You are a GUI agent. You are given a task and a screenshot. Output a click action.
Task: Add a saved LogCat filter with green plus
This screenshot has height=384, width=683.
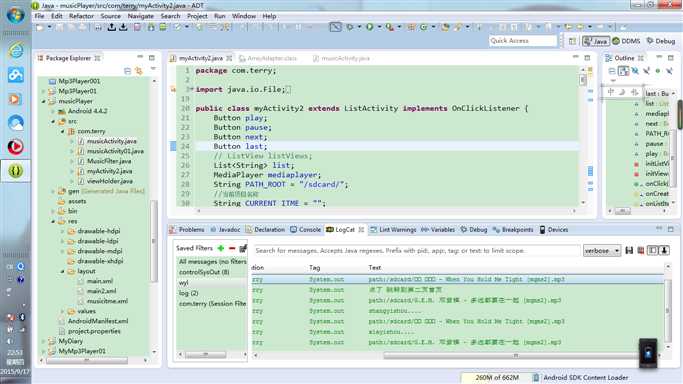coord(221,248)
